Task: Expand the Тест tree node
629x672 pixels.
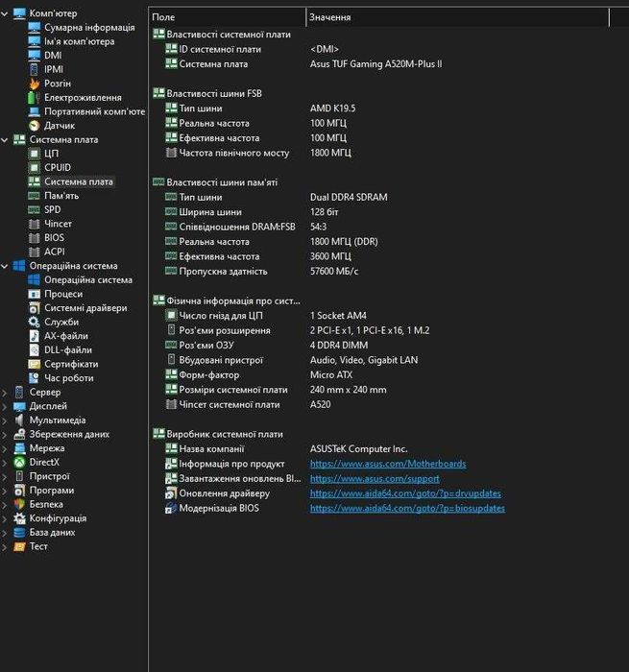Action: coord(5,547)
